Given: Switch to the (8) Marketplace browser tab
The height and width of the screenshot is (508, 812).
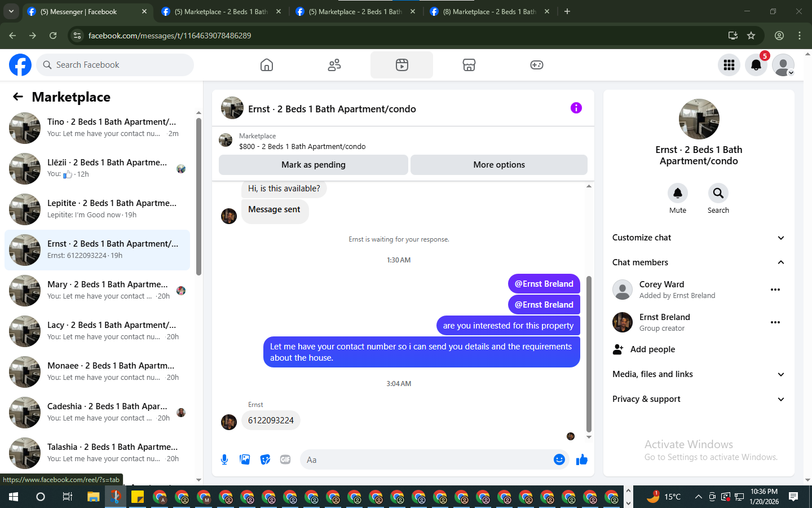Looking at the screenshot, I should (489, 11).
